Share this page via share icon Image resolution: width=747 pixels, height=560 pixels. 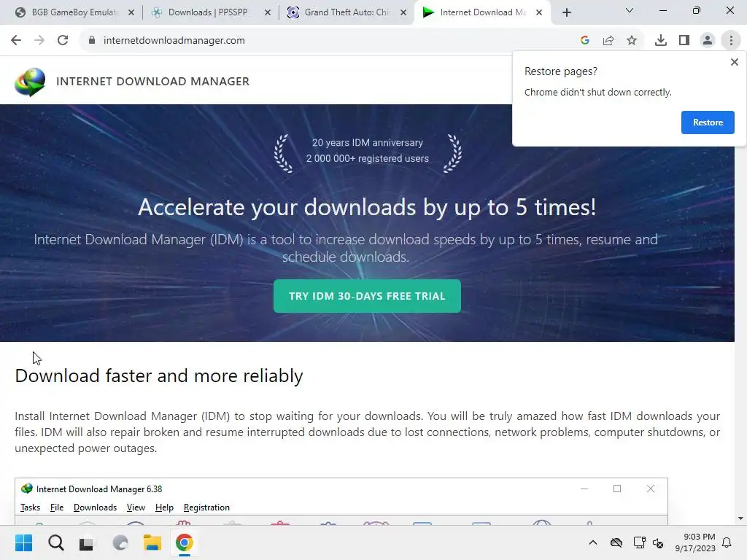point(608,41)
